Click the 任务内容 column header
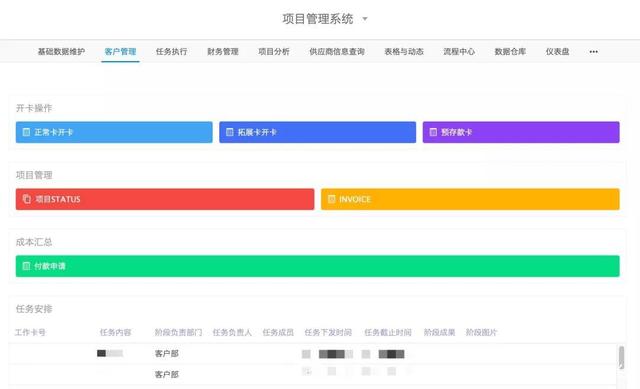Viewport: 640px width, 389px height. 116,332
